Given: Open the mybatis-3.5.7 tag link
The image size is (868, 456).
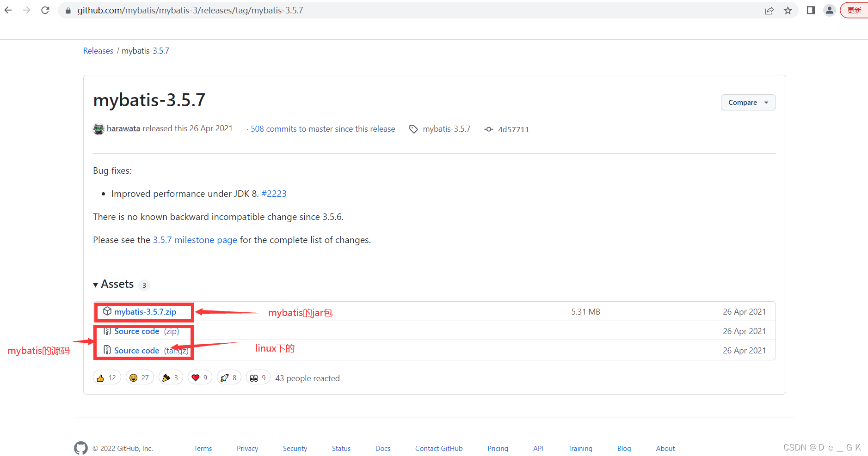Looking at the screenshot, I should tap(447, 129).
